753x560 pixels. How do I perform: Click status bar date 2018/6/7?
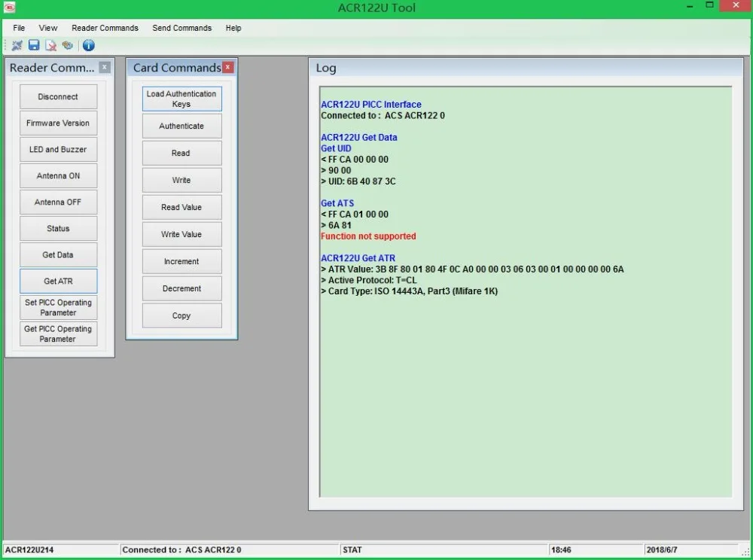click(x=662, y=550)
